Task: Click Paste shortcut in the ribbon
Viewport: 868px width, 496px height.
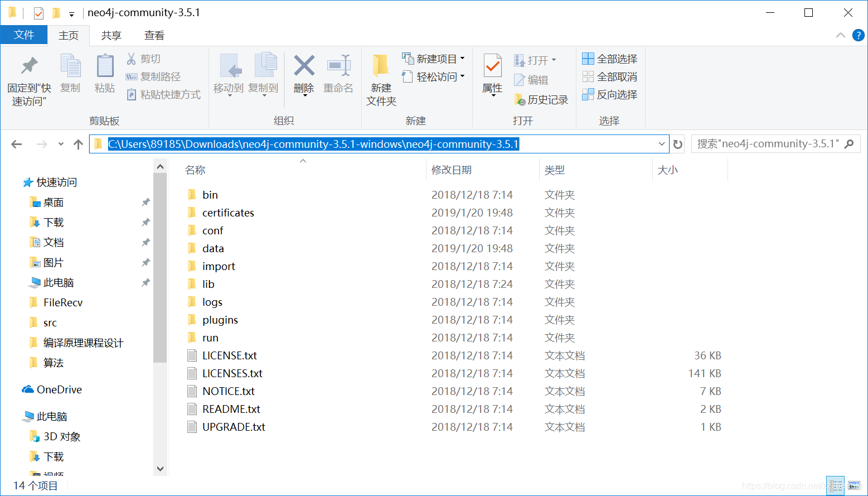Action: click(163, 94)
